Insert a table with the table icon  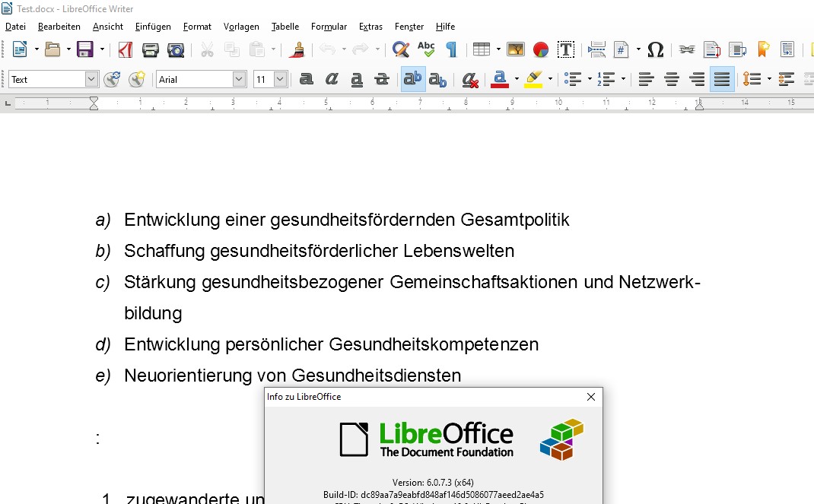pyautogui.click(x=482, y=49)
